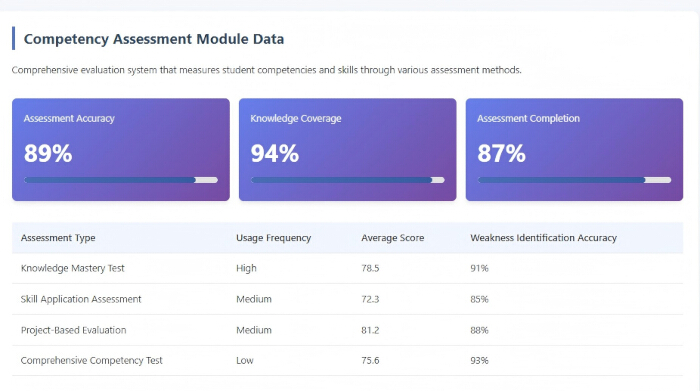Select the Knowledge Coverage card
The height and width of the screenshot is (391, 700).
point(348,150)
